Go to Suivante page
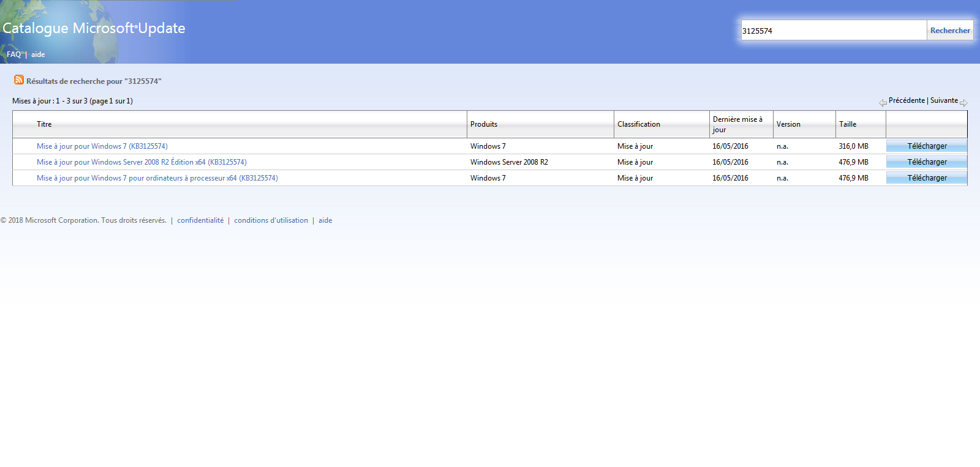980x467 pixels. (x=944, y=100)
